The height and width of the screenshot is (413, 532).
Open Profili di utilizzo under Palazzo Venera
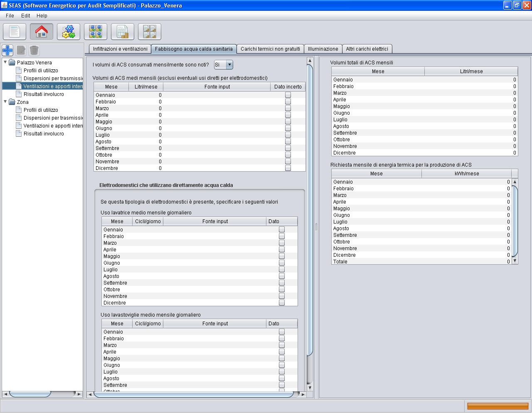click(x=37, y=71)
